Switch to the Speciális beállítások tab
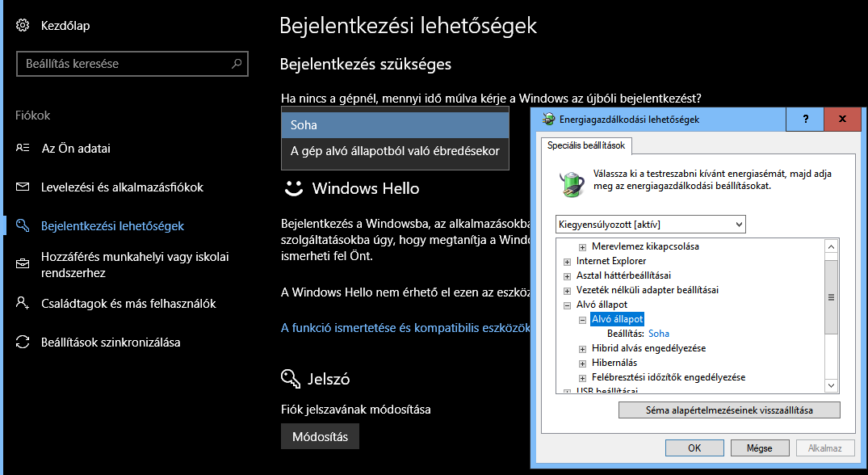 586,145
